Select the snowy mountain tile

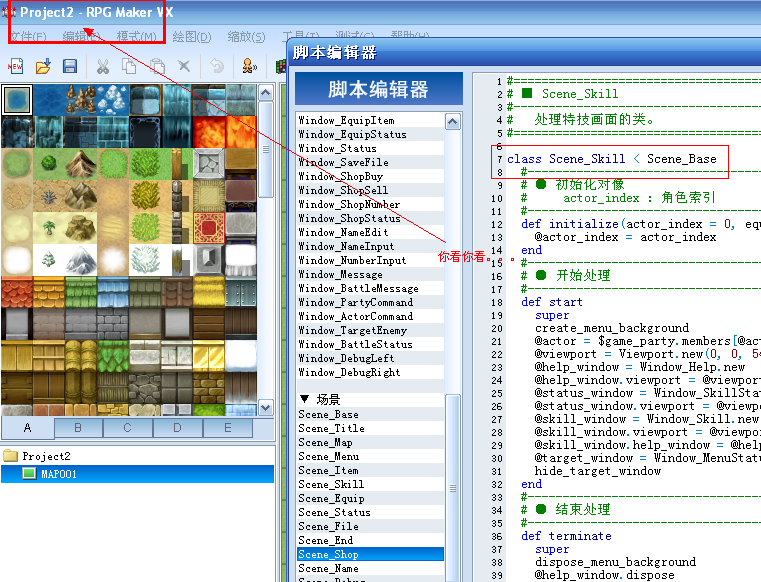[x=81, y=260]
